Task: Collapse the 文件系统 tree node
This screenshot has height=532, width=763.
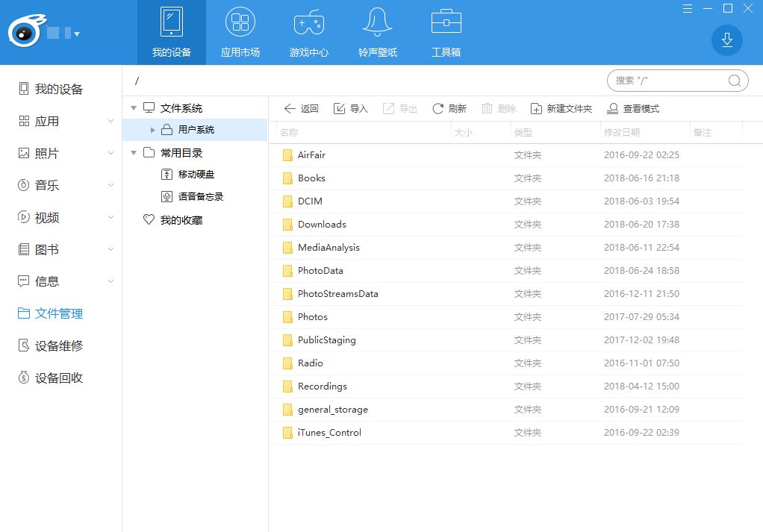Action: tap(134, 108)
